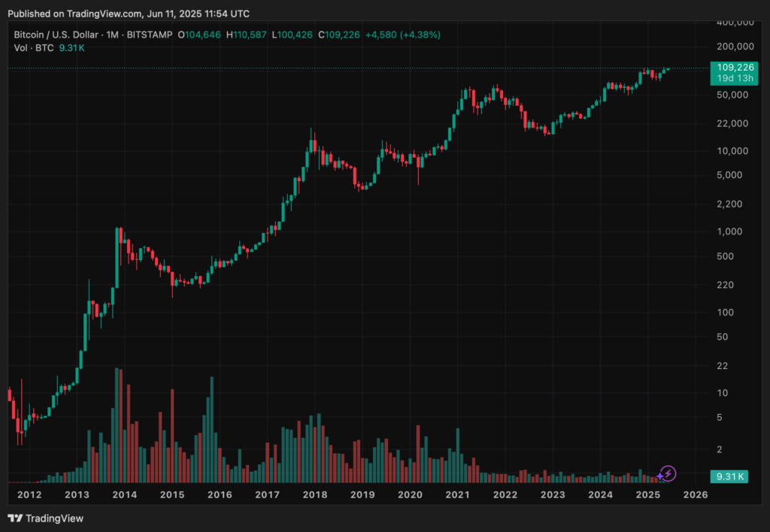Viewport: 770px width, 532px height.
Task: Click the 2022 label on the time axis
Action: pyautogui.click(x=505, y=494)
